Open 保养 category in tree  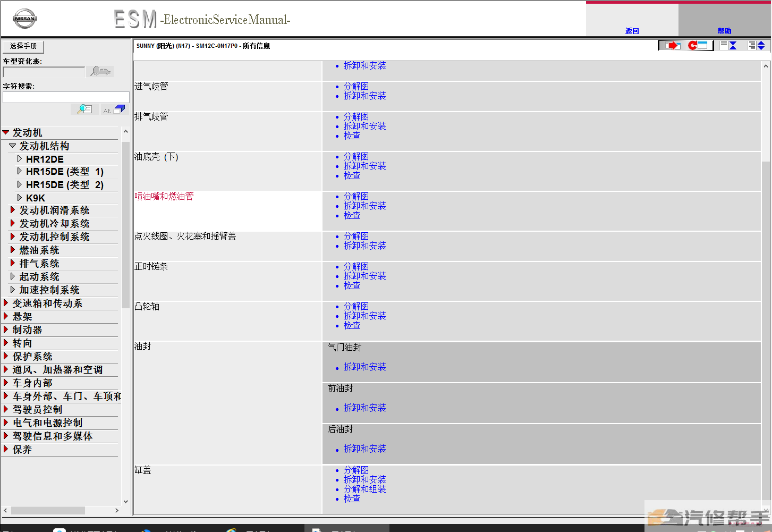point(22,449)
